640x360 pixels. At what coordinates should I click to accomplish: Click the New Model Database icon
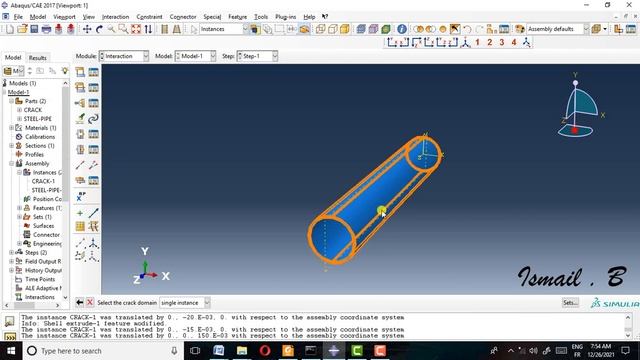10,29
